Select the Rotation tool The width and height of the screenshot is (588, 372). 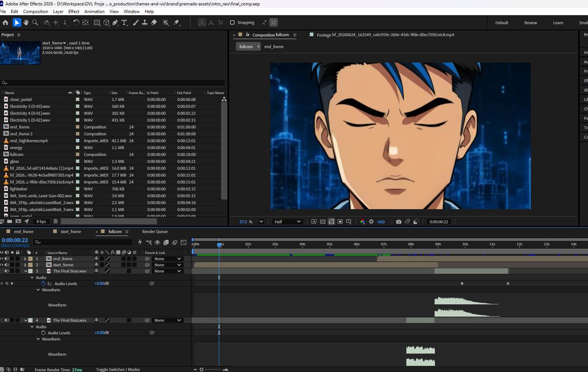(76, 23)
